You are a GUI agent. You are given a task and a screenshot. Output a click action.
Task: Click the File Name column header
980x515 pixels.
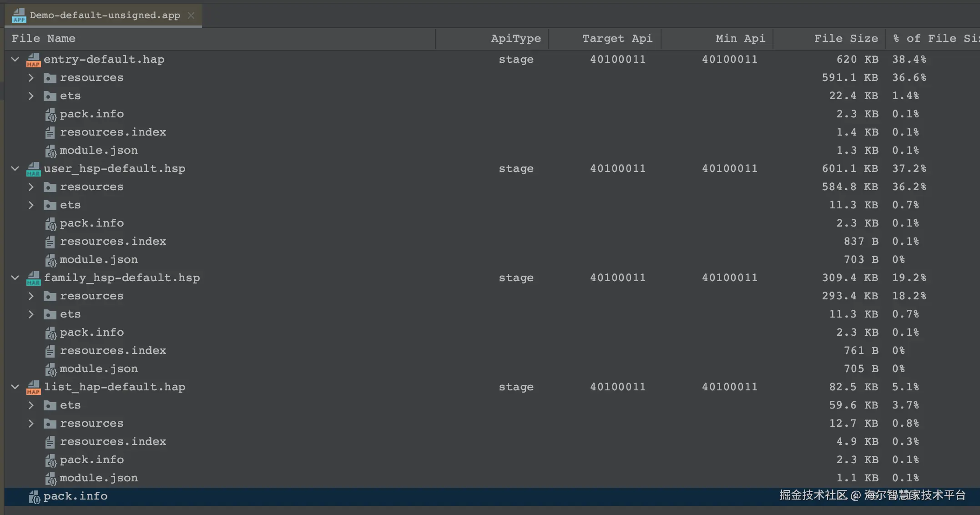tap(44, 39)
